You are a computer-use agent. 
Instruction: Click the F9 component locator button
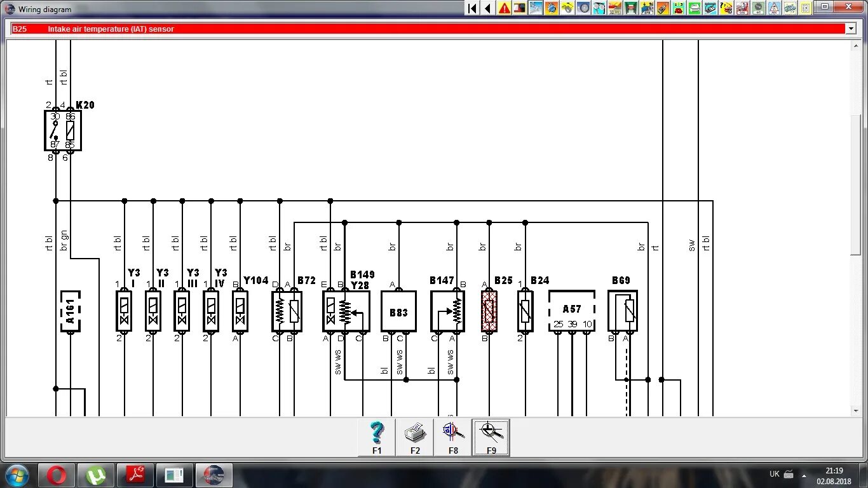[491, 438]
